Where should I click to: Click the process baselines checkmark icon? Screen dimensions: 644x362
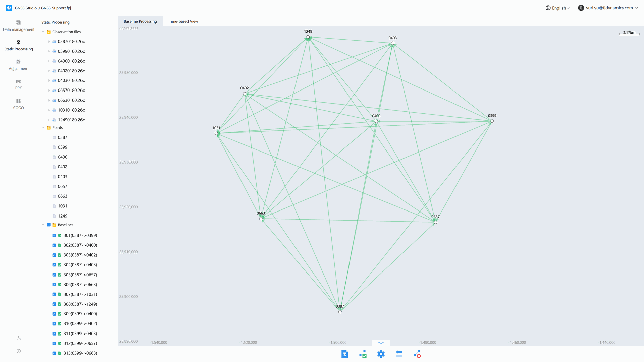(x=363, y=354)
